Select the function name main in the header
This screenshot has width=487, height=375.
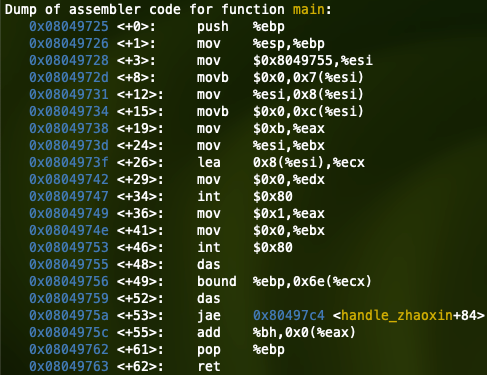[309, 9]
